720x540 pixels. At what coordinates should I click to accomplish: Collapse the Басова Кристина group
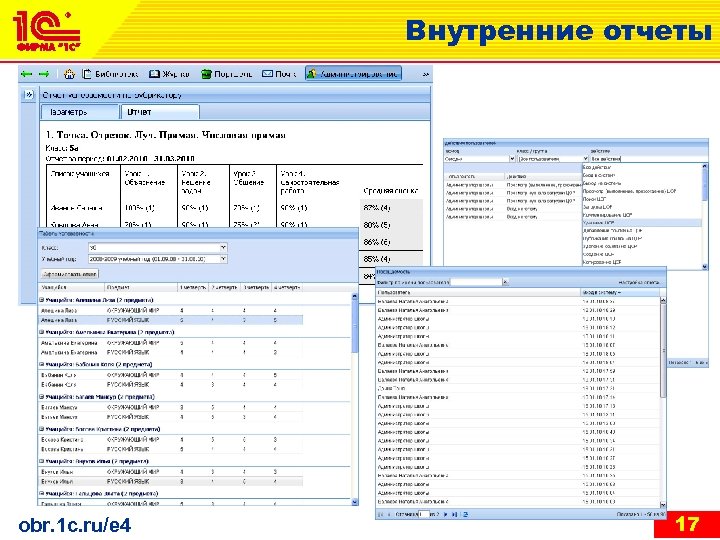click(41, 429)
